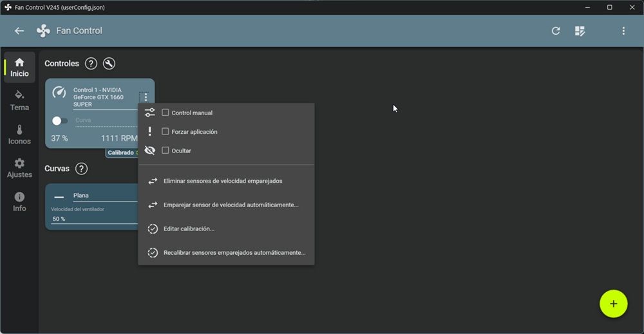Screen dimensions: 644x334
Task: Open the header three-dot overflow menu
Action: coord(623,31)
